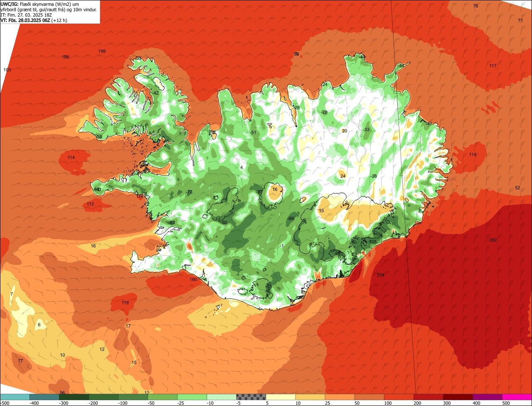The width and height of the screenshot is (532, 406).
Task: Click the 6 value in the far southwest
Action: pos(39,325)
